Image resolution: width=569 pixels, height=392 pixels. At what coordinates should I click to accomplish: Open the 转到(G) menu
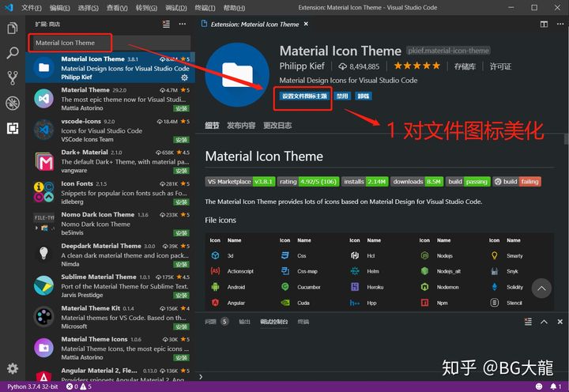(x=147, y=8)
